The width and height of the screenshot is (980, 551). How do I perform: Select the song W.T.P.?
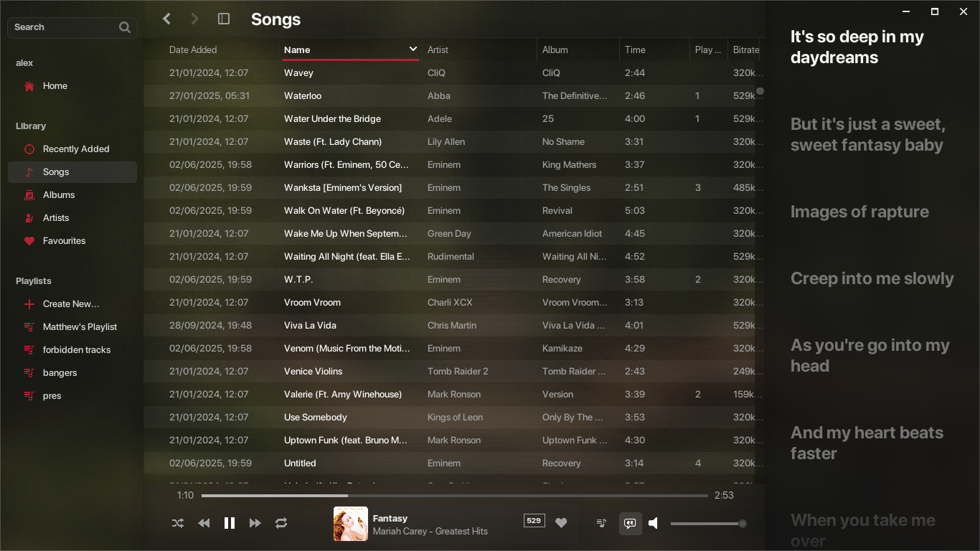point(298,280)
